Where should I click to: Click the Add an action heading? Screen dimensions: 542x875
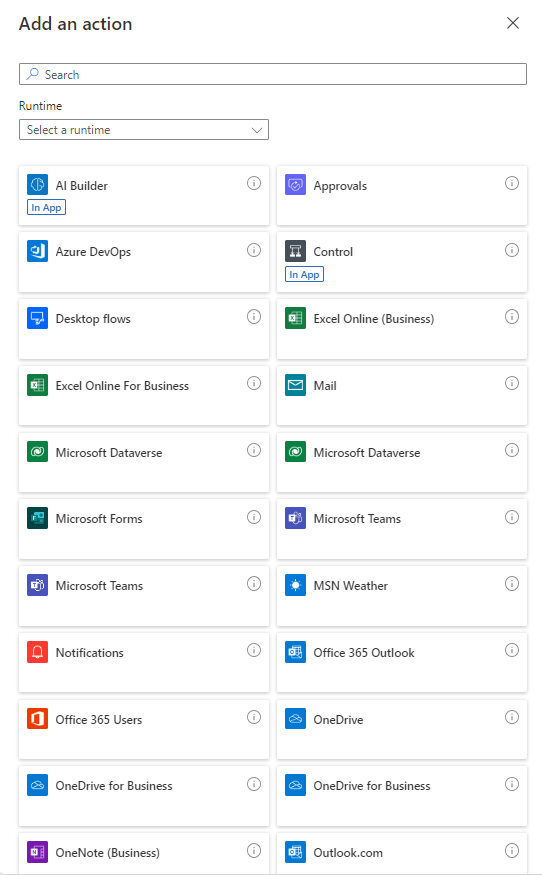click(x=75, y=23)
